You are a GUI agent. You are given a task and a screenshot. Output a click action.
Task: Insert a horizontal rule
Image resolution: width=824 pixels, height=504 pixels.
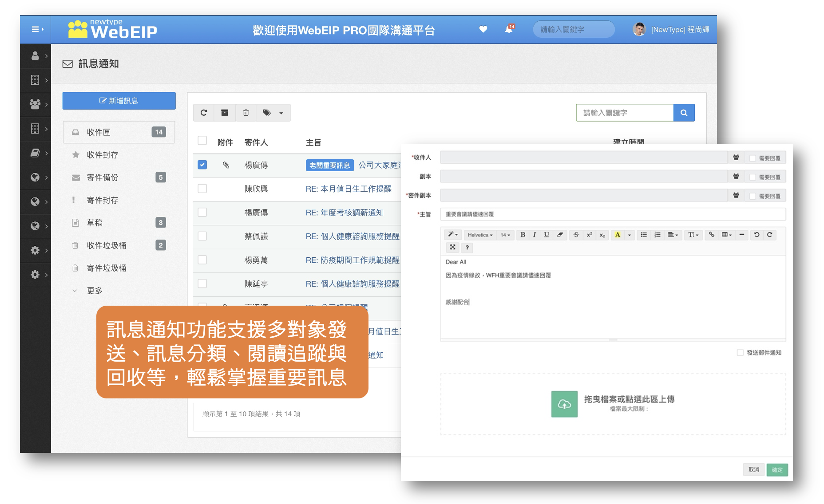[x=741, y=235]
